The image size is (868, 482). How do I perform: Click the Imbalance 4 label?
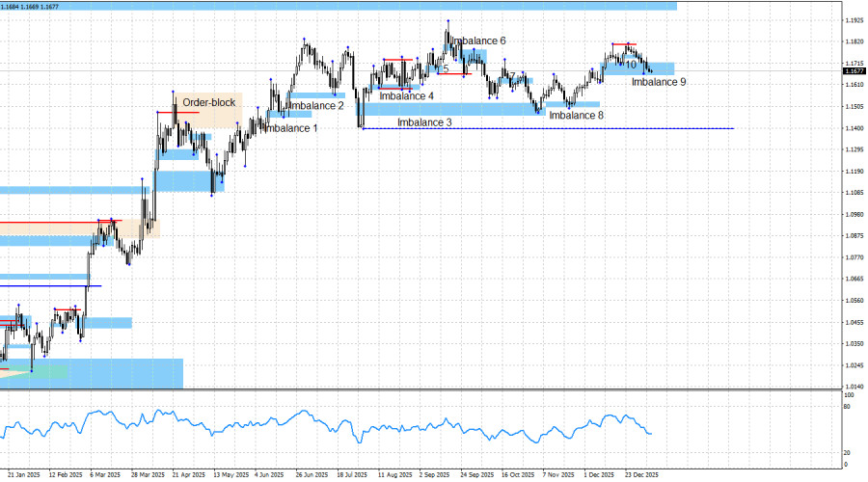pos(406,96)
